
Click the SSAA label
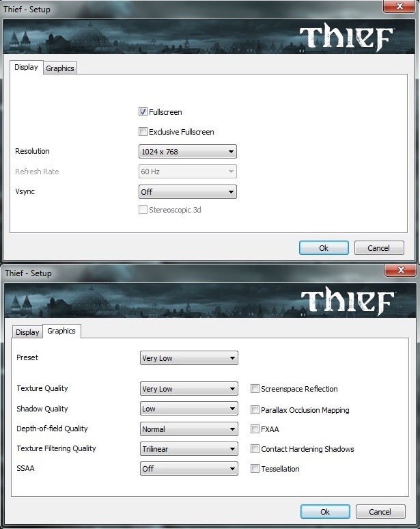pos(26,468)
